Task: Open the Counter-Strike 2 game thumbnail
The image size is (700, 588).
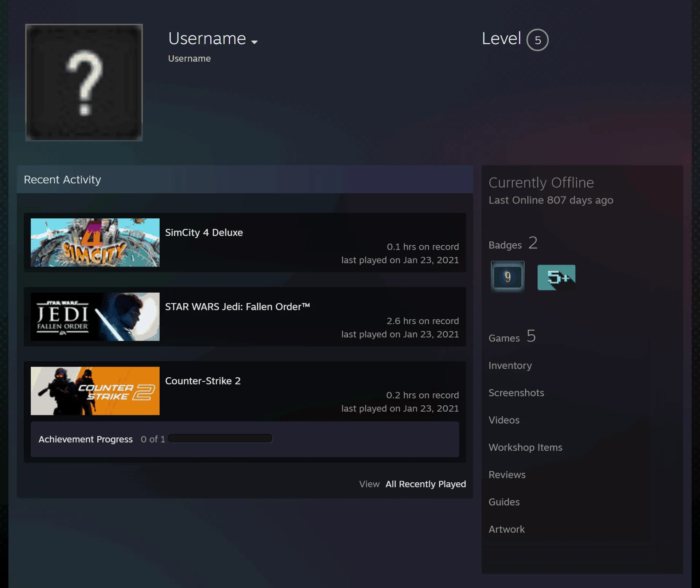Action: tap(95, 391)
